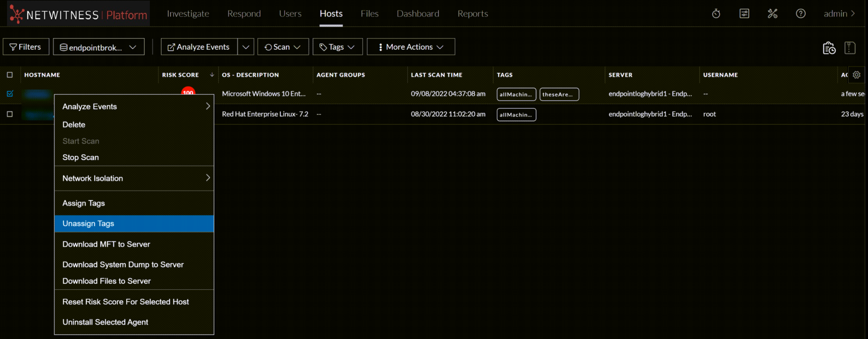Viewport: 868px width, 339px height.
Task: Open the column settings gear icon
Action: (x=856, y=75)
